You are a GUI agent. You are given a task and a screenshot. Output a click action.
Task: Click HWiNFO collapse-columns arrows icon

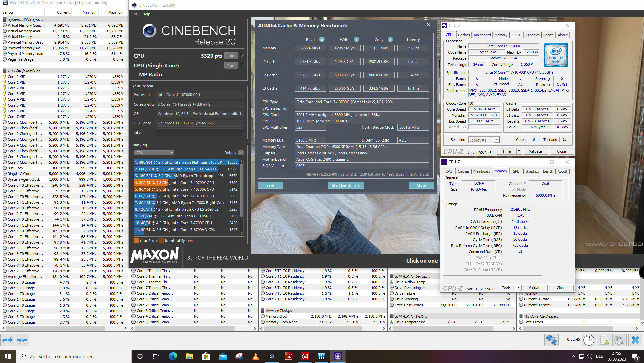[x=22, y=340]
